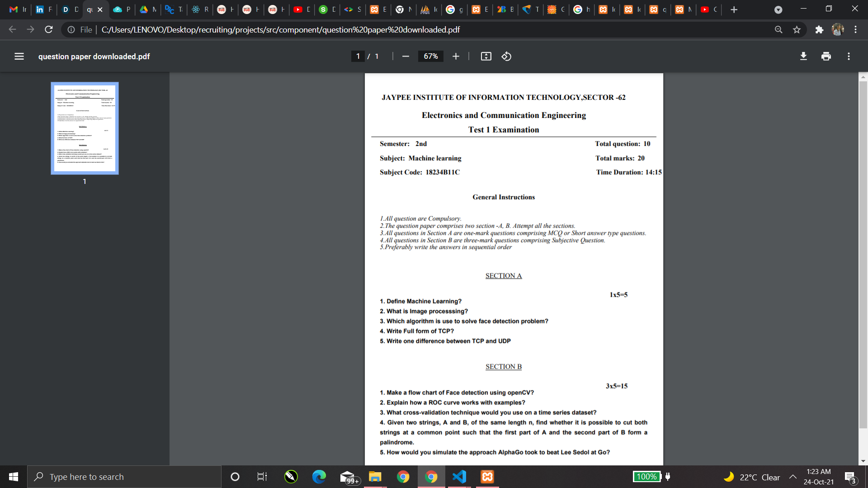Open a new browser tab
The width and height of the screenshot is (868, 488).
tap(734, 9)
